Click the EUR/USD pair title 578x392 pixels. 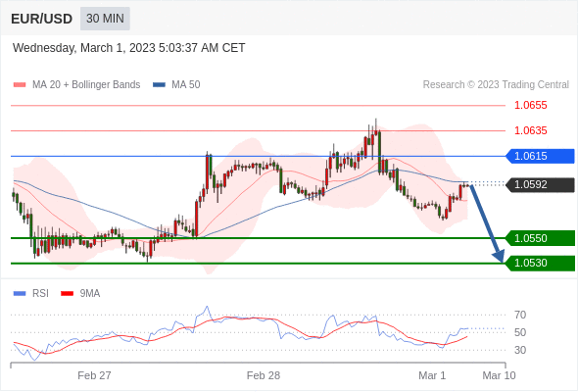click(42, 19)
